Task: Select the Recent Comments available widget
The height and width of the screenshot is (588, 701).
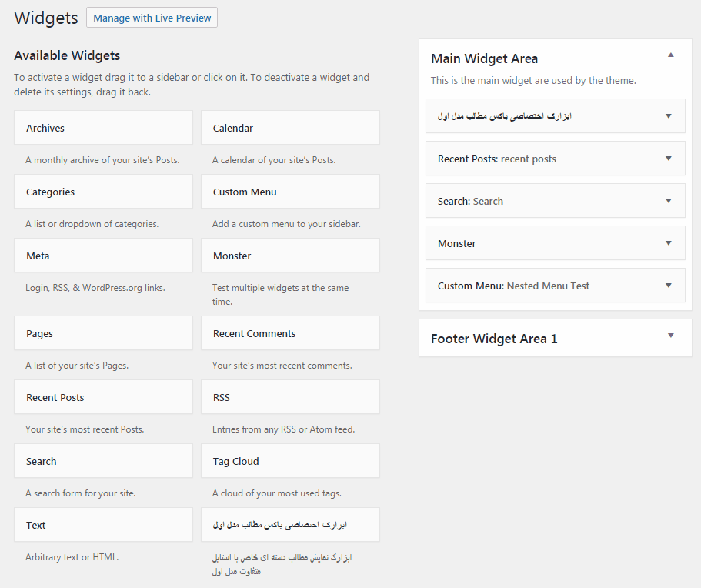Action: [290, 333]
